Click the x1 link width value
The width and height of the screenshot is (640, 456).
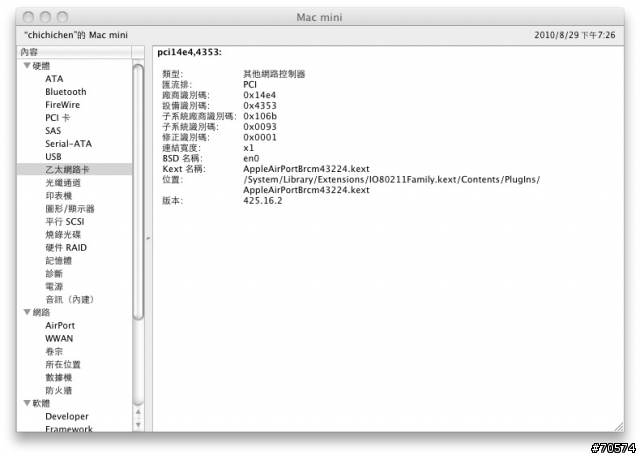[x=249, y=148]
